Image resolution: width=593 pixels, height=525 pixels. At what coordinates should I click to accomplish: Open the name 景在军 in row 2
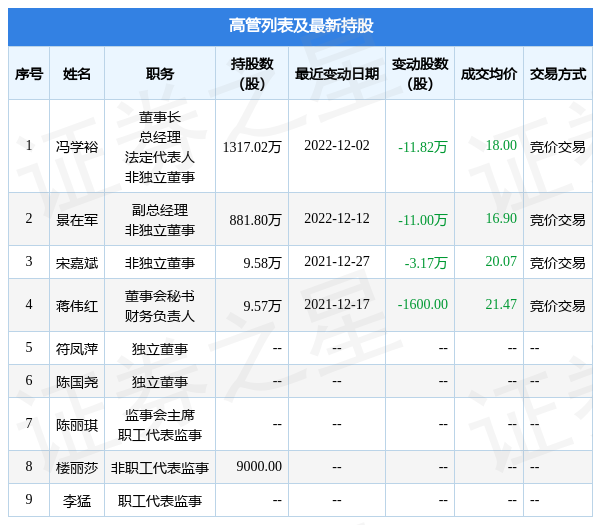pyautogui.click(x=77, y=219)
